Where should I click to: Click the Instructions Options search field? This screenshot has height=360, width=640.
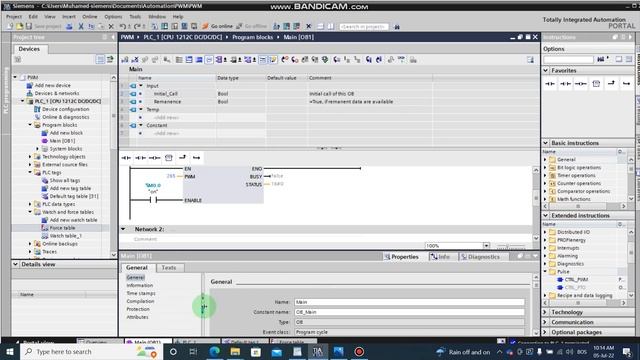point(568,59)
